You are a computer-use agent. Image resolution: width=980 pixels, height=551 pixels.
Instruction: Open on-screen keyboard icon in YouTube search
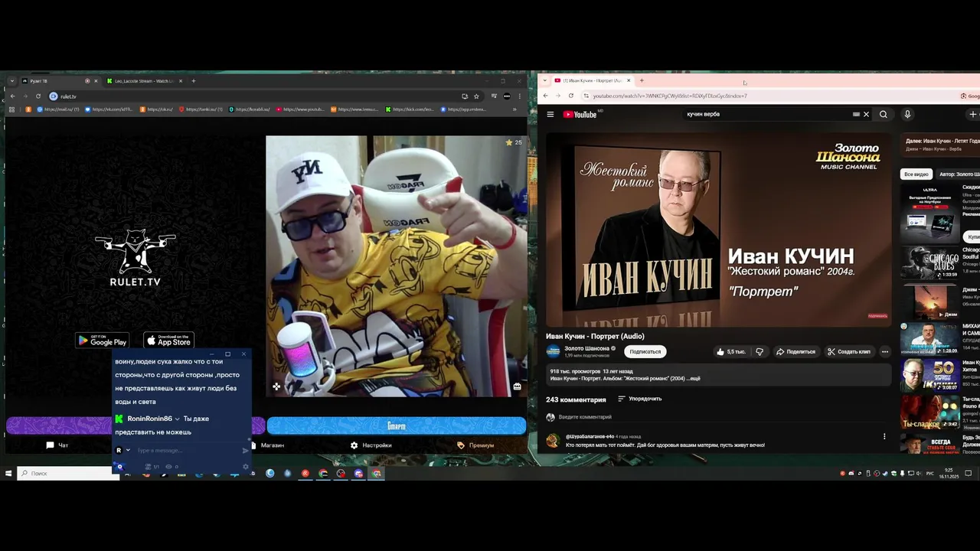pyautogui.click(x=856, y=114)
